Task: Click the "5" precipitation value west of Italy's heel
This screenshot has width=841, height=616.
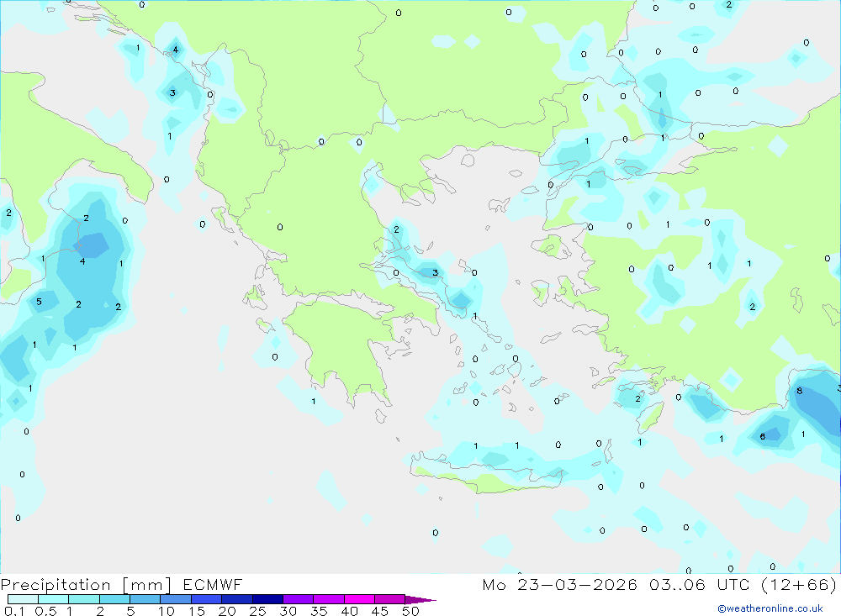Action: pos(39,302)
